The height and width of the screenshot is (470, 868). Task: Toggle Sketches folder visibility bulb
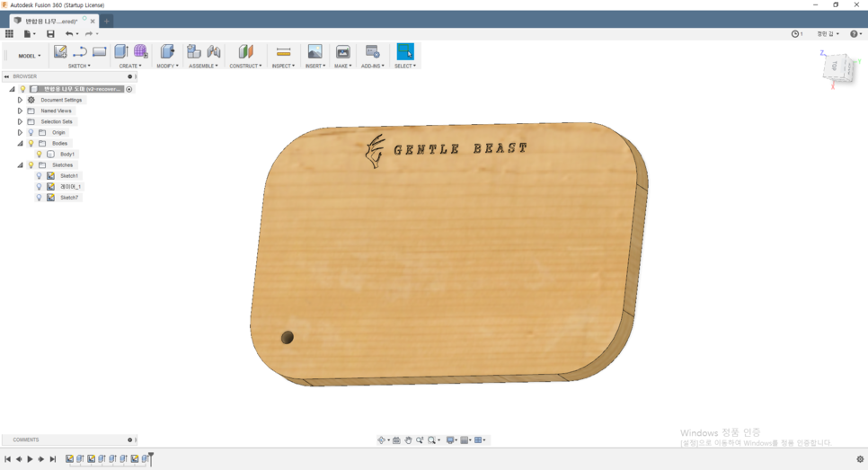pos(31,165)
